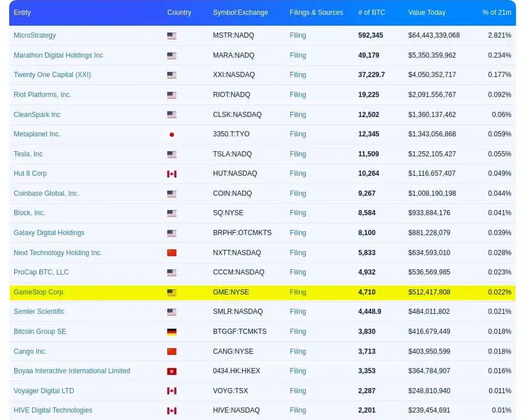The image size is (524, 420).
Task: Click the US flag in Marathon Digital row
Action: 172,55
